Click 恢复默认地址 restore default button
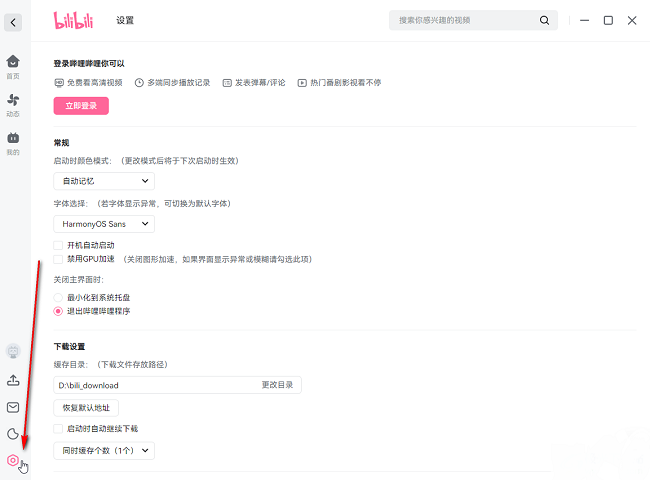Image resolution: width=650 pixels, height=480 pixels. click(x=86, y=408)
